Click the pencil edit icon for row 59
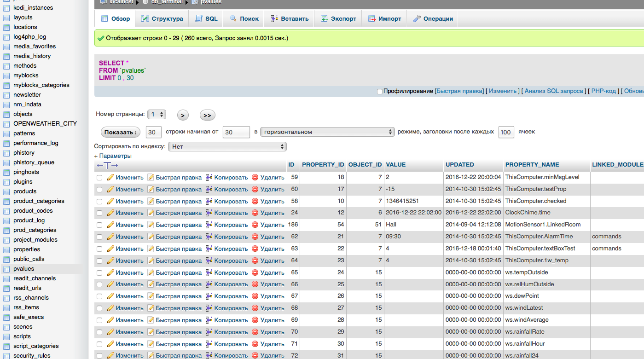The width and height of the screenshot is (644, 359). point(110,177)
